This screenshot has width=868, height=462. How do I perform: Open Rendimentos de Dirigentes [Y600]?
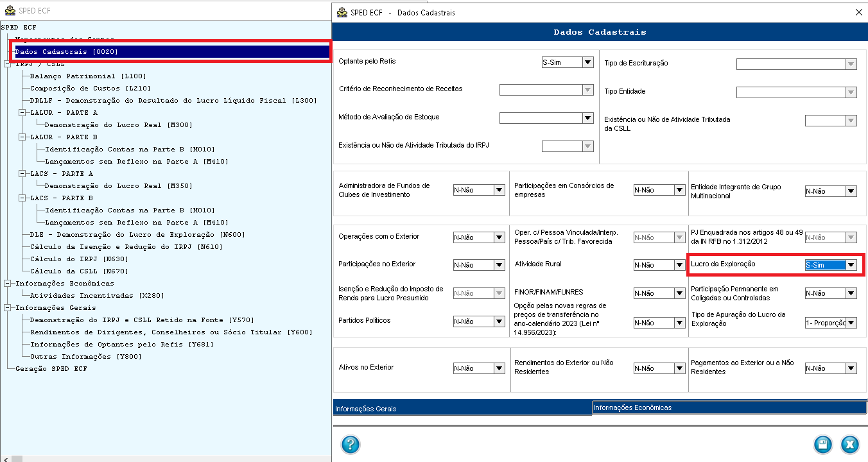[171, 332]
